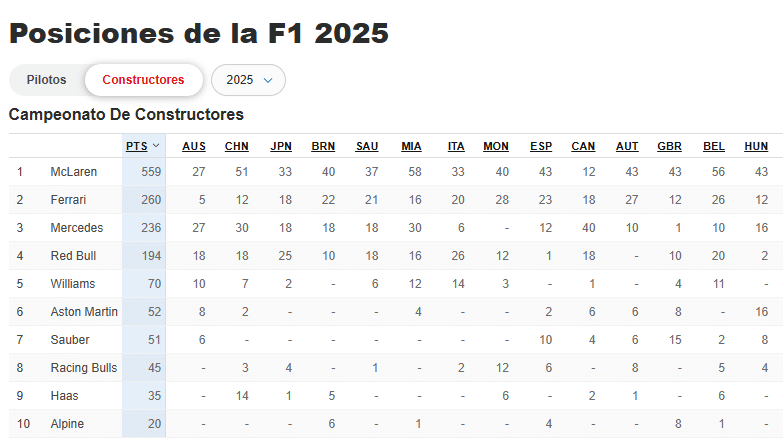Select the McLaren team row
Image resolution: width=783 pixels, height=441 pixels.
click(395, 172)
